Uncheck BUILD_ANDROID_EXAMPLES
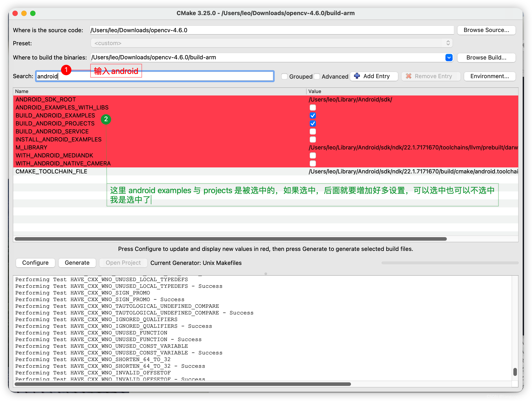Viewport: 532px width, 401px height. [x=313, y=115]
